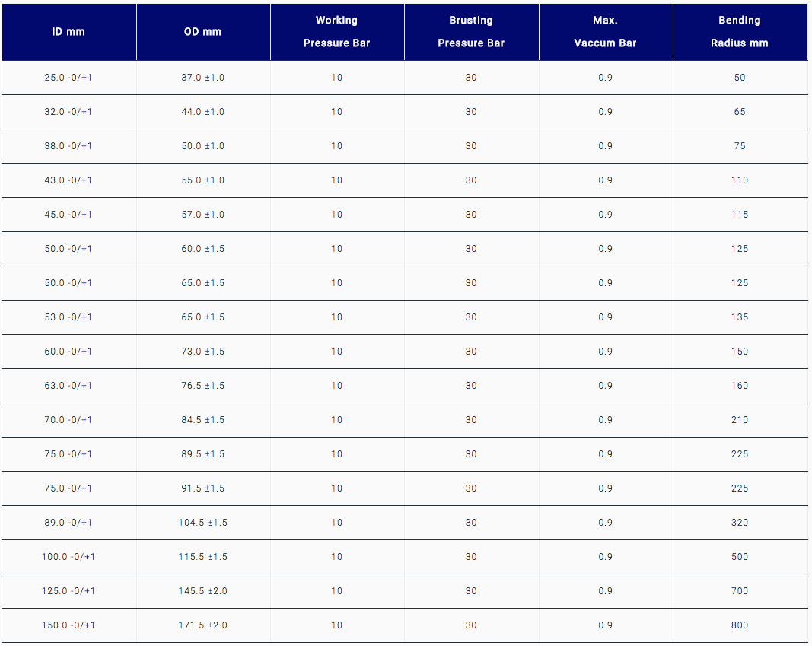The image size is (812, 646).
Task: Click the 91.5 ±1.5 OD cell
Action: pos(202,488)
